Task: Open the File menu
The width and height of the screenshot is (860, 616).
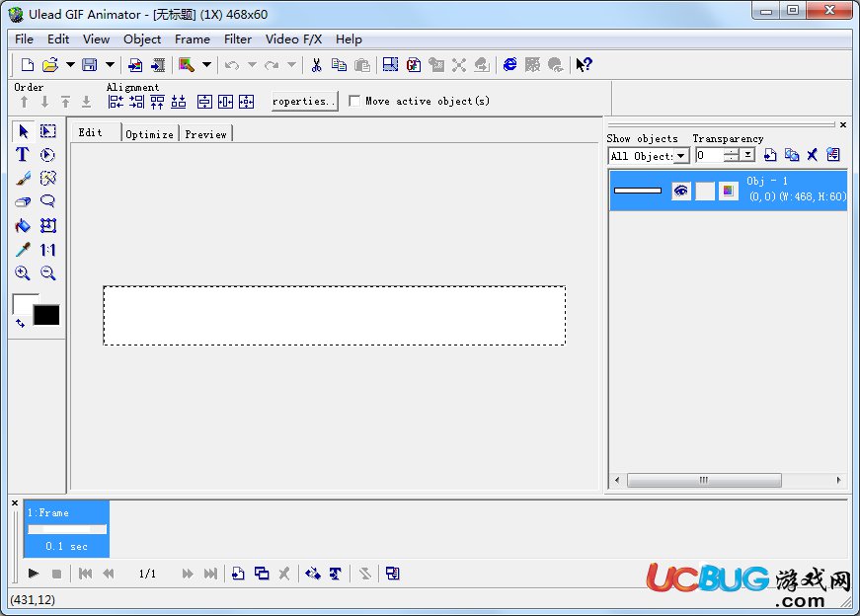Action: pyautogui.click(x=24, y=38)
